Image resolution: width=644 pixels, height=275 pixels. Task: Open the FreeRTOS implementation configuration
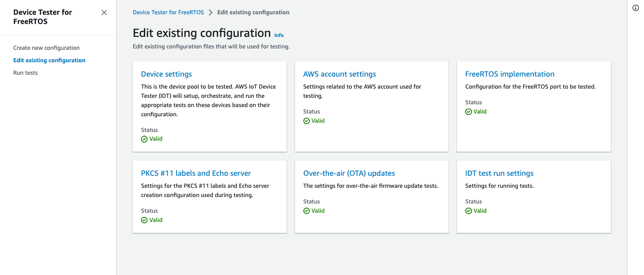pos(509,74)
